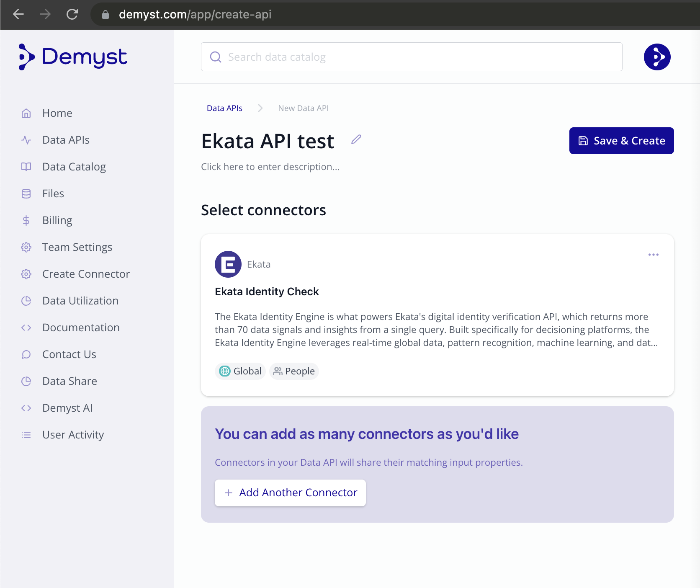Select Contact Us
The image size is (700, 588).
point(69,354)
